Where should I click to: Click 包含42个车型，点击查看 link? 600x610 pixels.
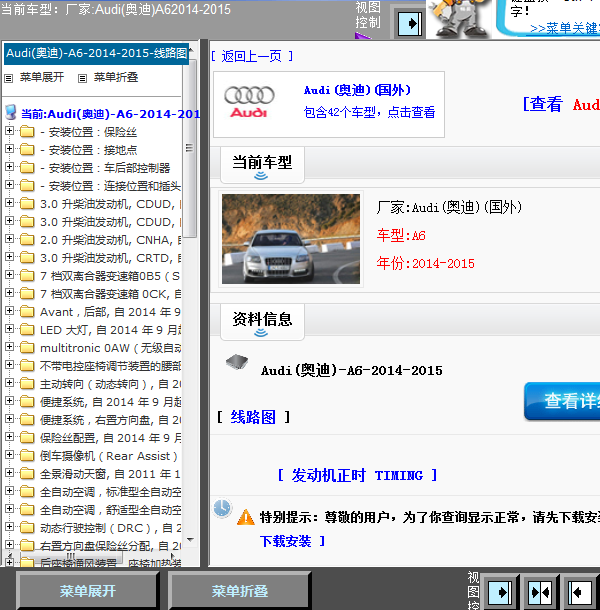[369, 112]
